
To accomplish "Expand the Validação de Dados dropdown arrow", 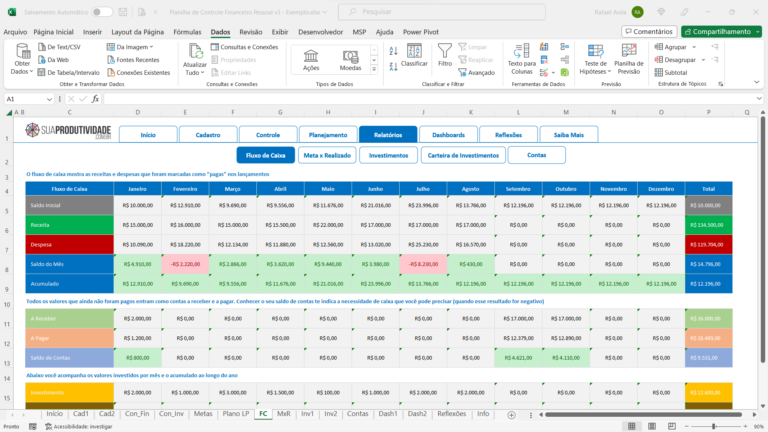I will (553, 72).
